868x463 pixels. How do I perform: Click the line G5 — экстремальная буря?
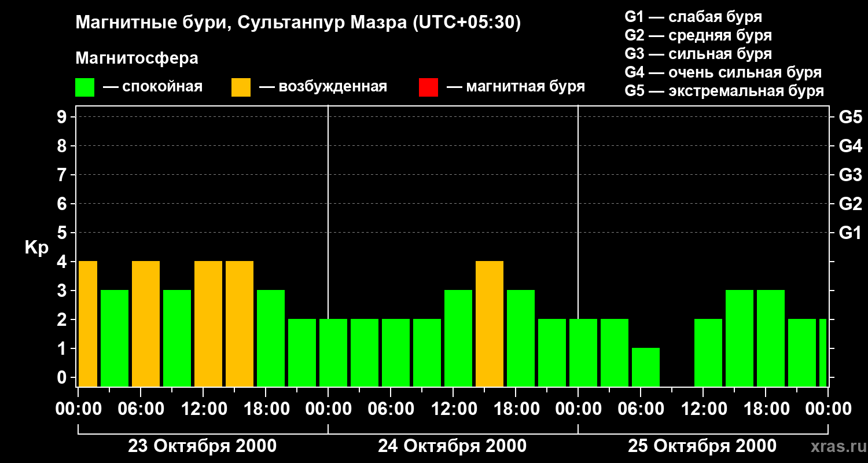[x=724, y=91]
